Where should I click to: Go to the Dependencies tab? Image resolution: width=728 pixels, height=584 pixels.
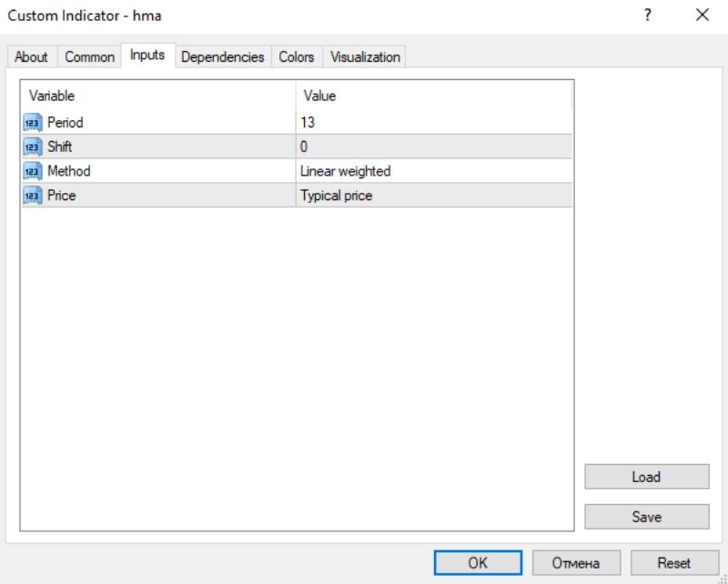pyautogui.click(x=222, y=56)
